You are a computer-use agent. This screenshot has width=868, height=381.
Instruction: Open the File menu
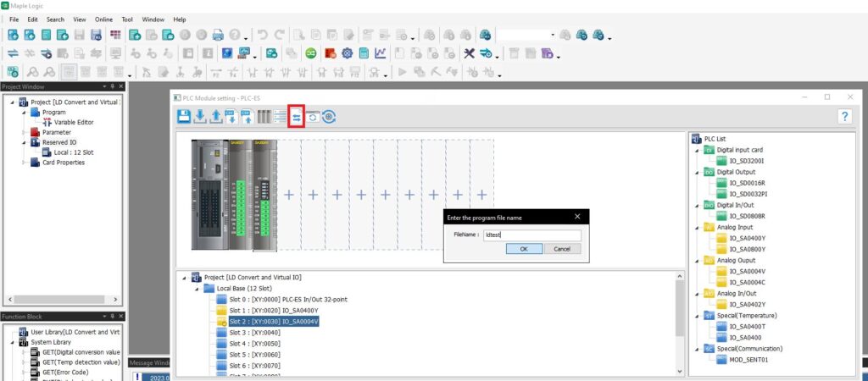point(14,19)
